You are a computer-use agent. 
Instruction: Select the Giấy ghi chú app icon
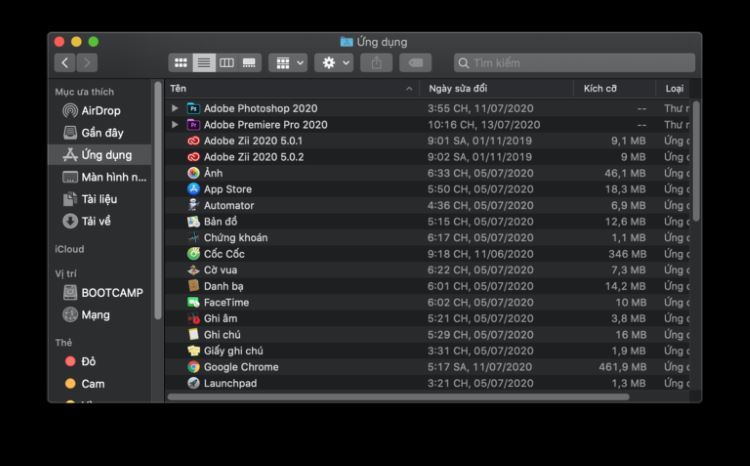click(x=193, y=351)
